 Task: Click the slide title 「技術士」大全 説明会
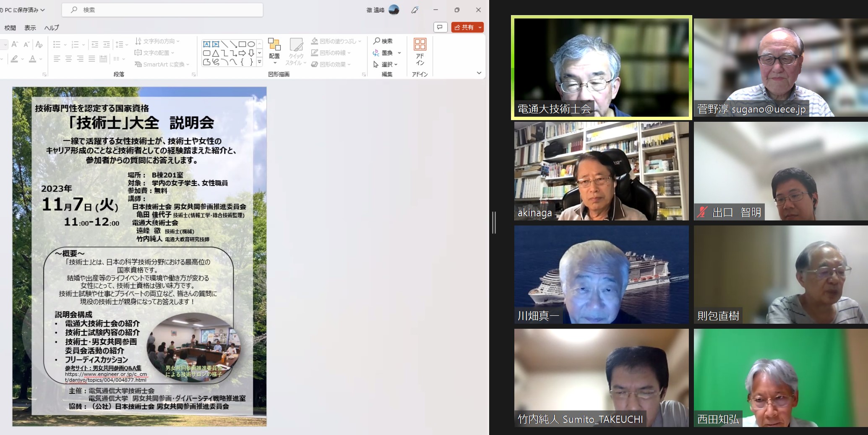pos(141,123)
